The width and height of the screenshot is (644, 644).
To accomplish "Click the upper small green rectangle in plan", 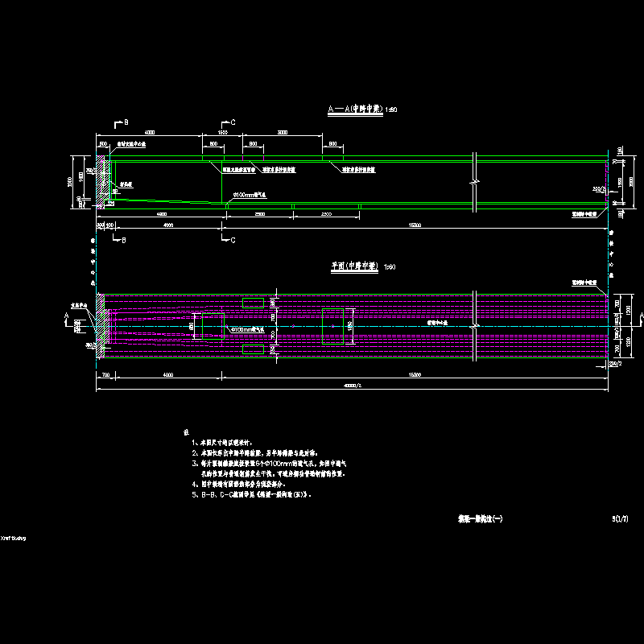I will coord(253,303).
